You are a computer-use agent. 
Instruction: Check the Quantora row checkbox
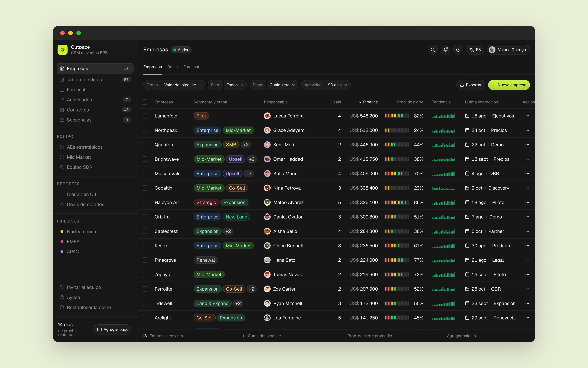coord(145,145)
